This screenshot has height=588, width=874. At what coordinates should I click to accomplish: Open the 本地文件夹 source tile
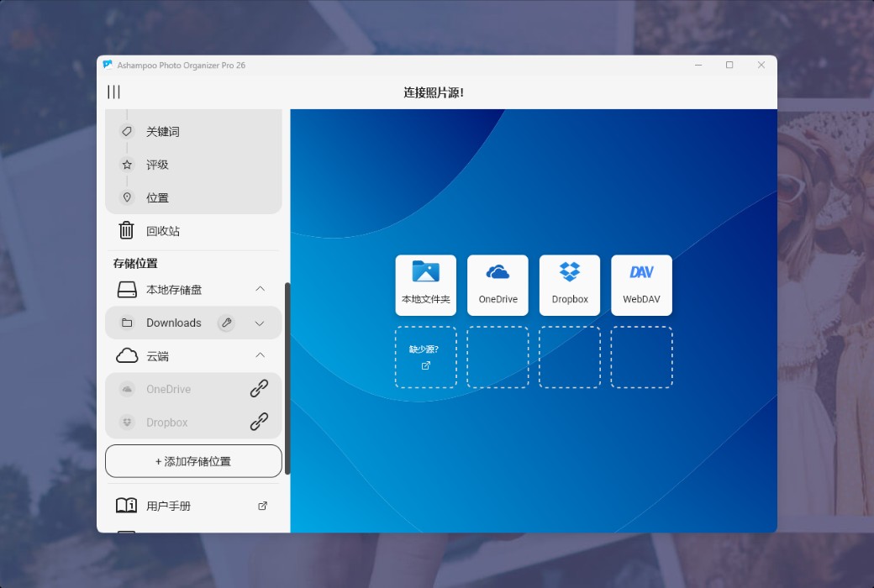(x=425, y=285)
